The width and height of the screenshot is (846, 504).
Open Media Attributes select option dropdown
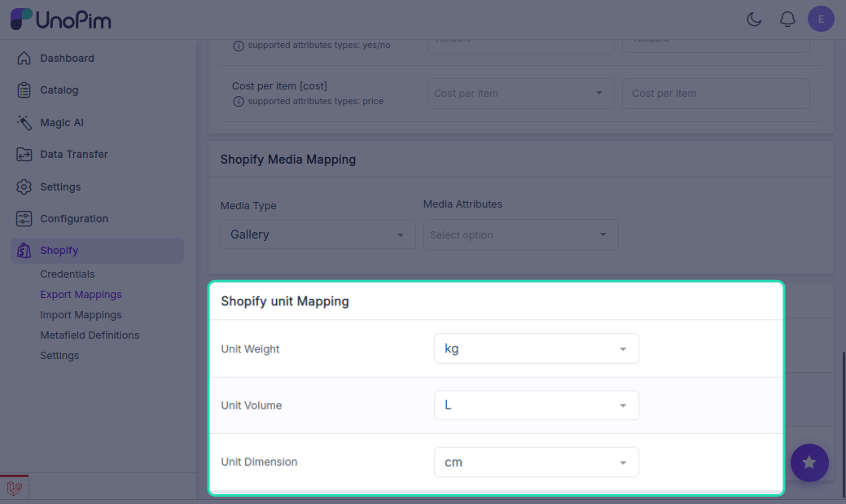coord(520,234)
